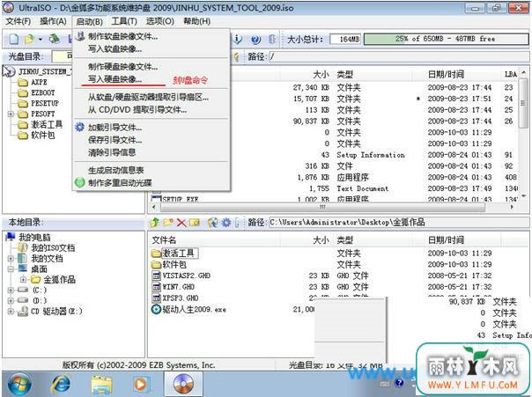The height and width of the screenshot is (397, 532).
Task: Open the 帮助(H) menu
Action: click(196, 21)
